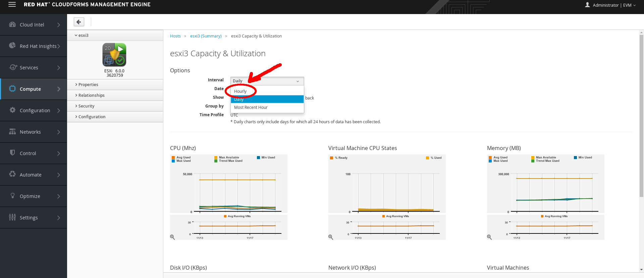
Task: Zoom into Virtual Machine CPU States chart
Action: [331, 237]
